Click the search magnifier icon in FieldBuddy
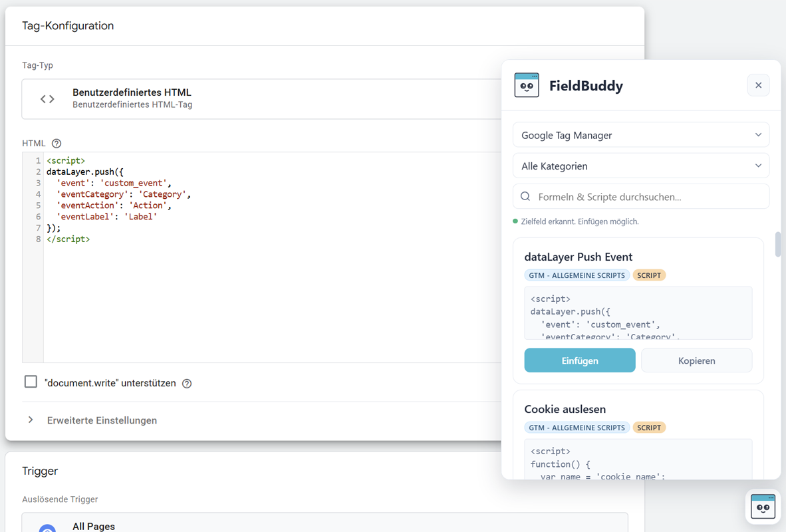786x532 pixels. (525, 197)
